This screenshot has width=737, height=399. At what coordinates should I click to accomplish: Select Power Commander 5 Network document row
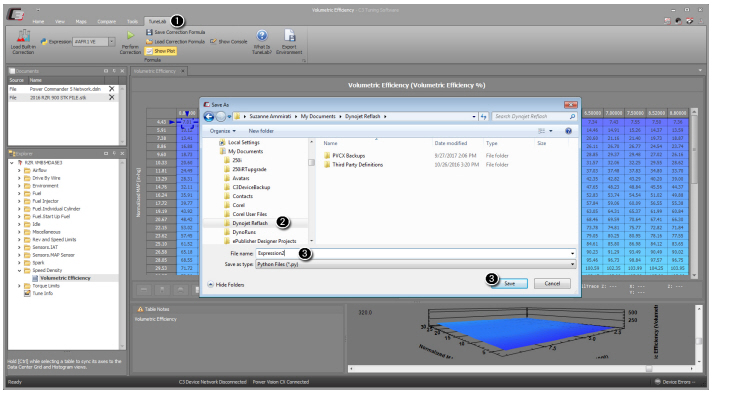click(62, 89)
